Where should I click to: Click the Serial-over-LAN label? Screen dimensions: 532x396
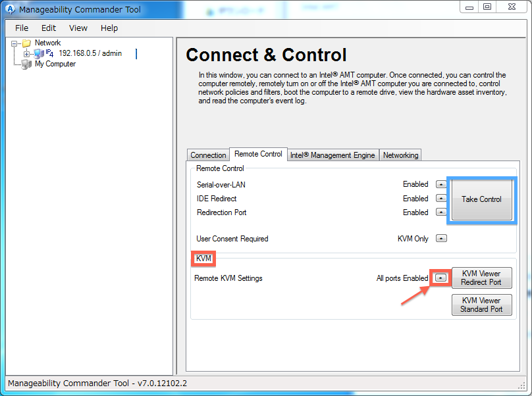pyautogui.click(x=221, y=185)
